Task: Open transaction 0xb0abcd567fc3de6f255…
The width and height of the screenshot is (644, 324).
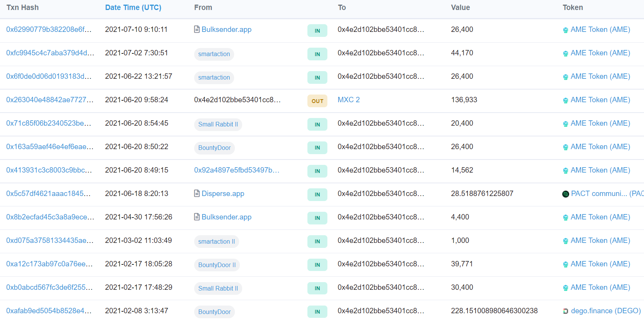Action: (x=50, y=287)
